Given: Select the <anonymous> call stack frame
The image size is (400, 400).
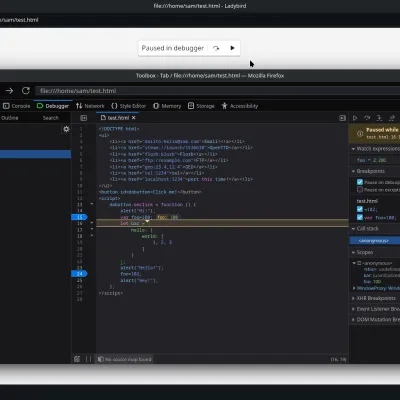Looking at the screenshot, I should click(x=375, y=241).
